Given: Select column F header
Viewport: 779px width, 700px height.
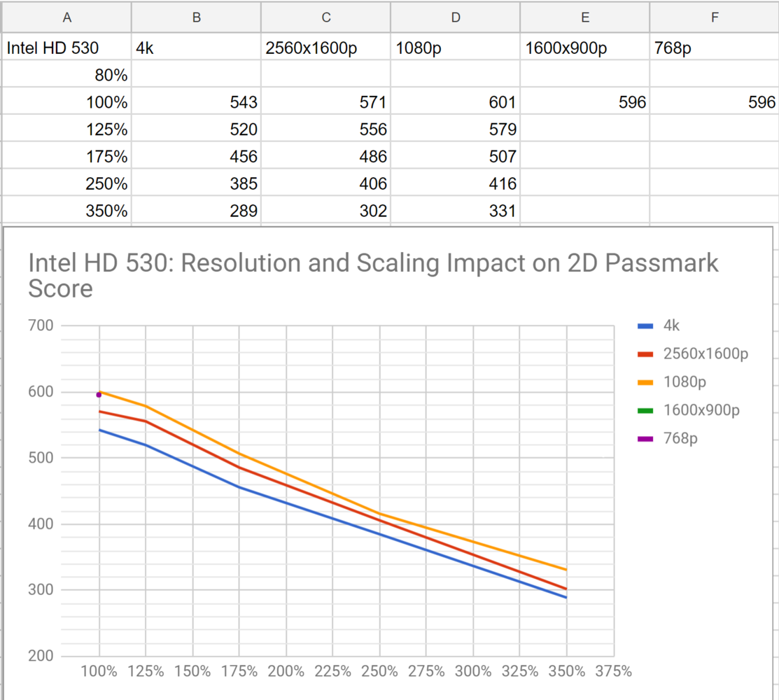Looking at the screenshot, I should pos(715,17).
